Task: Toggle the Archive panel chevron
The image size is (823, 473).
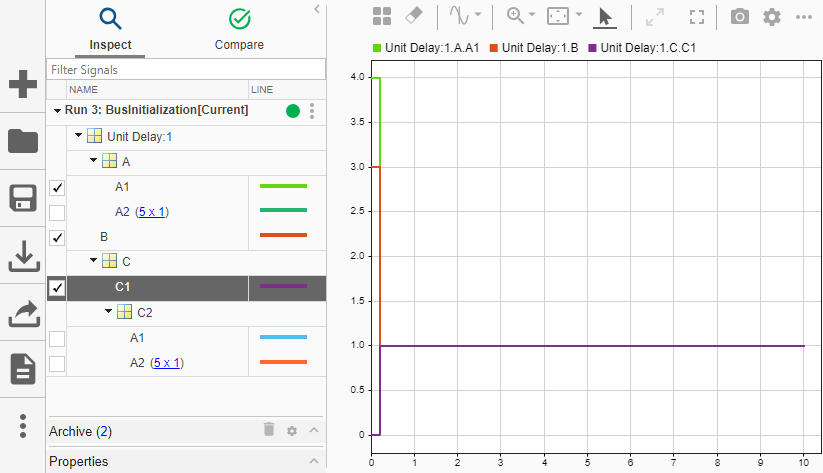Action: pyautogui.click(x=314, y=430)
